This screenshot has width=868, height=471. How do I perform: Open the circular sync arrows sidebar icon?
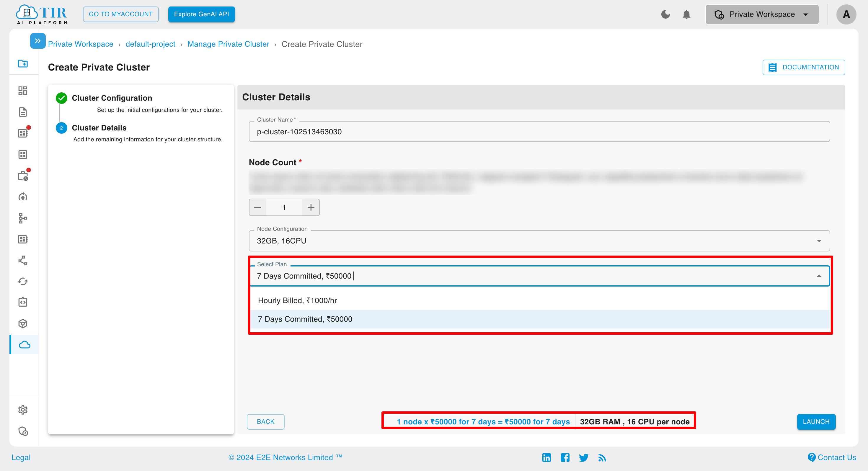coord(23,281)
